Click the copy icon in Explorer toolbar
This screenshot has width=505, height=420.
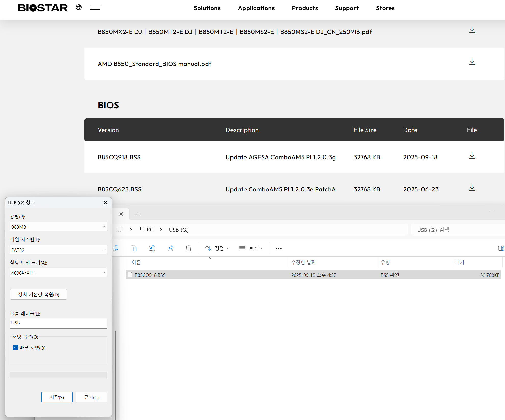[115, 248]
